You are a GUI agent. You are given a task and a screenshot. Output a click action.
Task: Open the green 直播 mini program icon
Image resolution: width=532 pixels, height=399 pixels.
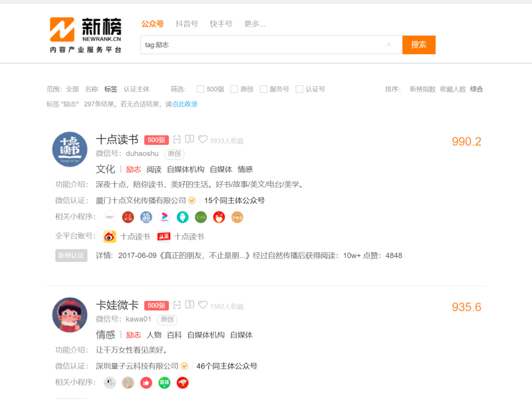(x=165, y=383)
